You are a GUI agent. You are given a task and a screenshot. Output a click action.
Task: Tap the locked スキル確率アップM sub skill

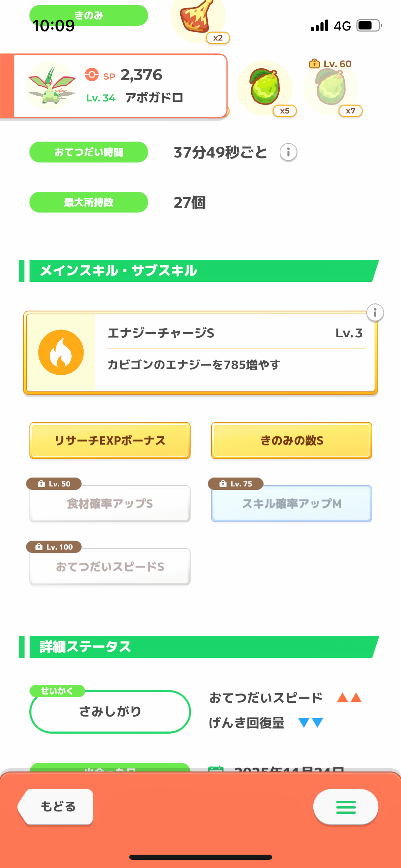292,504
